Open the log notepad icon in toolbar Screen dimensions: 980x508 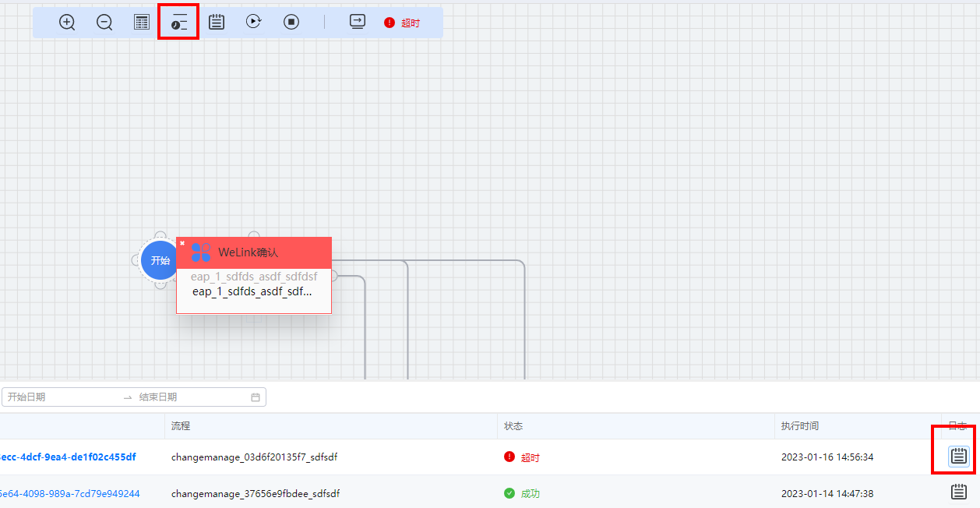click(217, 23)
